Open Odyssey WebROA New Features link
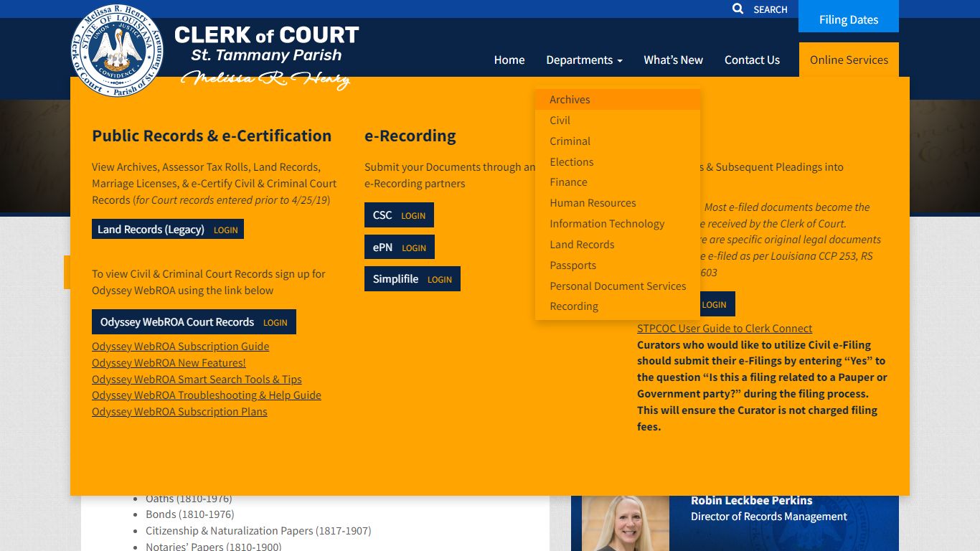Screen dimensions: 980x551 coord(169,363)
